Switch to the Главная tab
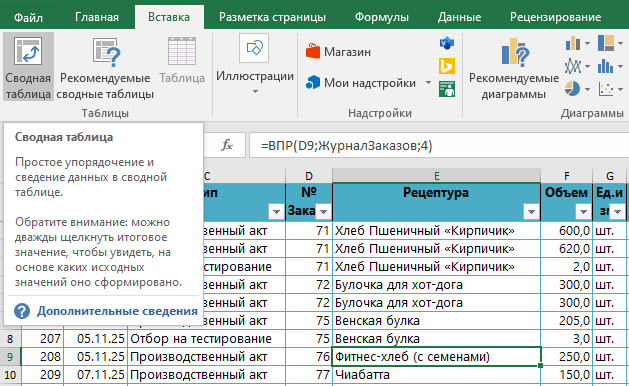629x386 pixels. coord(97,17)
